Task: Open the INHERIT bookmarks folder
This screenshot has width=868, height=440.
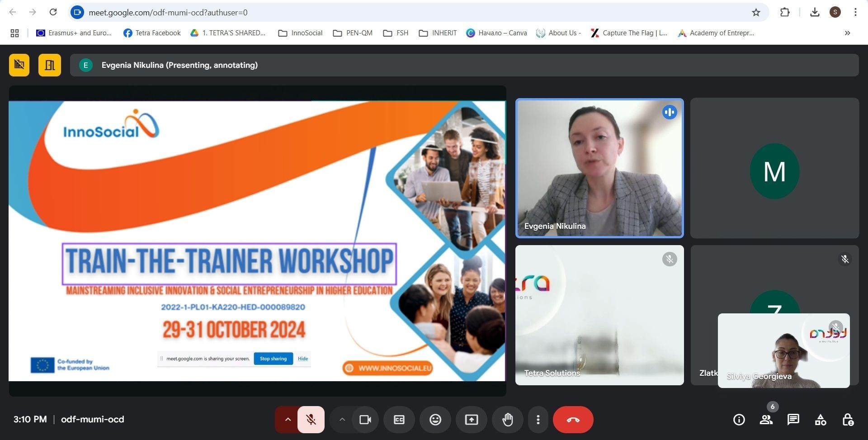Action: point(438,33)
